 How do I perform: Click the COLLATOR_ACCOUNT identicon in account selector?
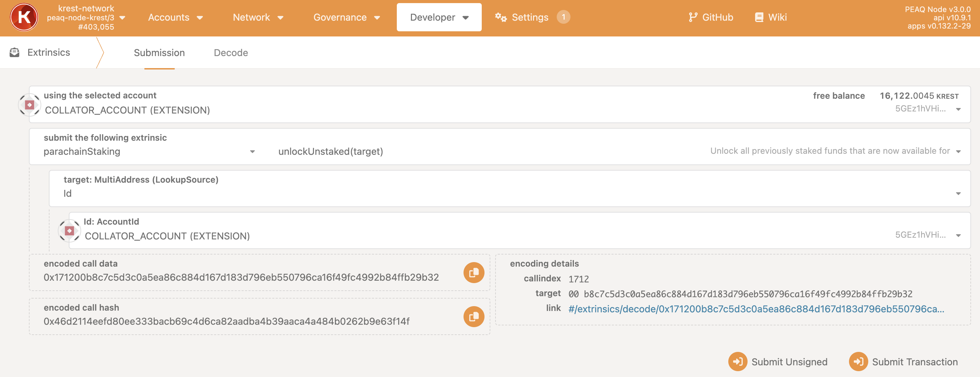[x=29, y=104]
